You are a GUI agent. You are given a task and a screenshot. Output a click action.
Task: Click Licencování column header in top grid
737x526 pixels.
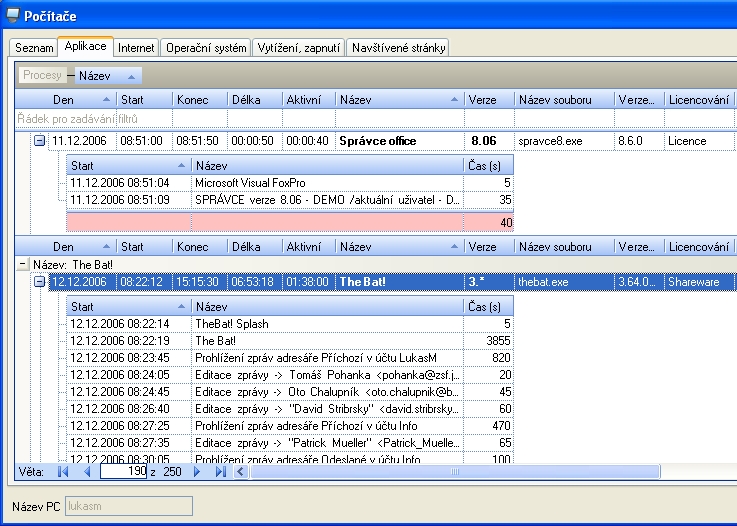point(699,100)
